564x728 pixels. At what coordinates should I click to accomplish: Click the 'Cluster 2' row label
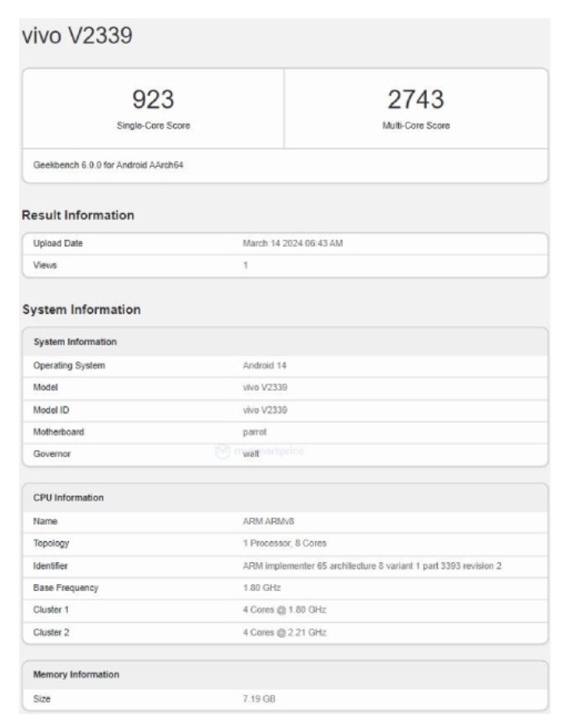[51, 633]
